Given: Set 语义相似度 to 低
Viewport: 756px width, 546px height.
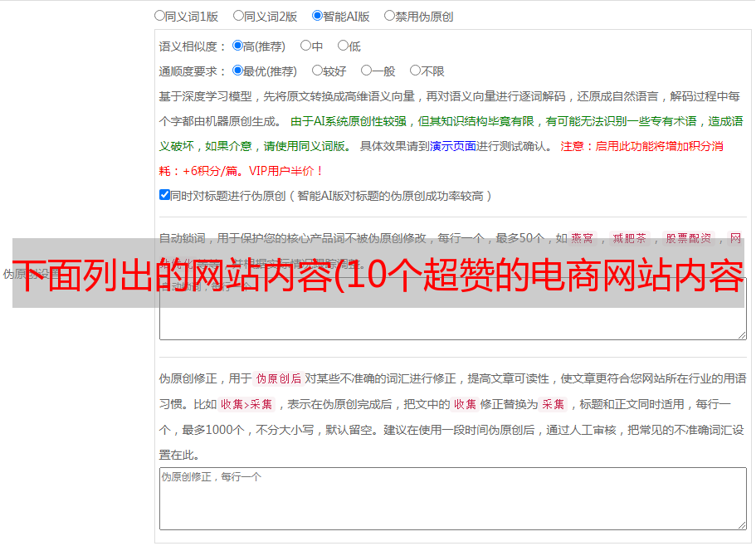Looking at the screenshot, I should tap(342, 46).
